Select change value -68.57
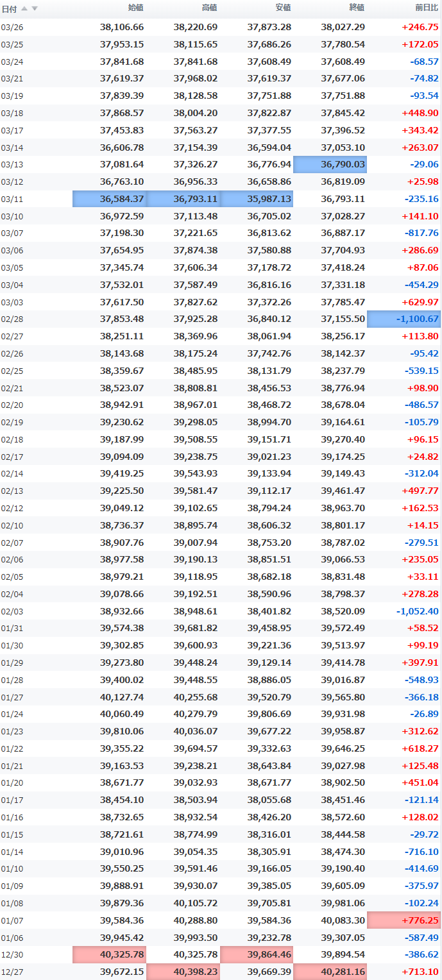This screenshot has height=980, width=442. click(x=424, y=62)
